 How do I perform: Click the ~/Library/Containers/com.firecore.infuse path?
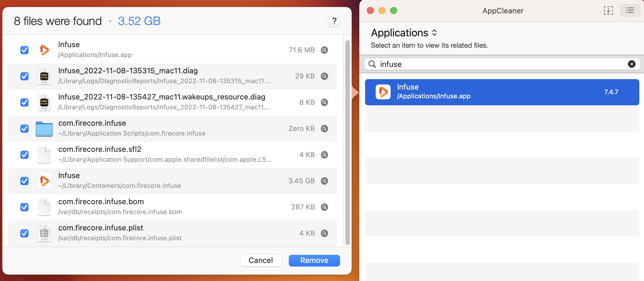coord(120,186)
